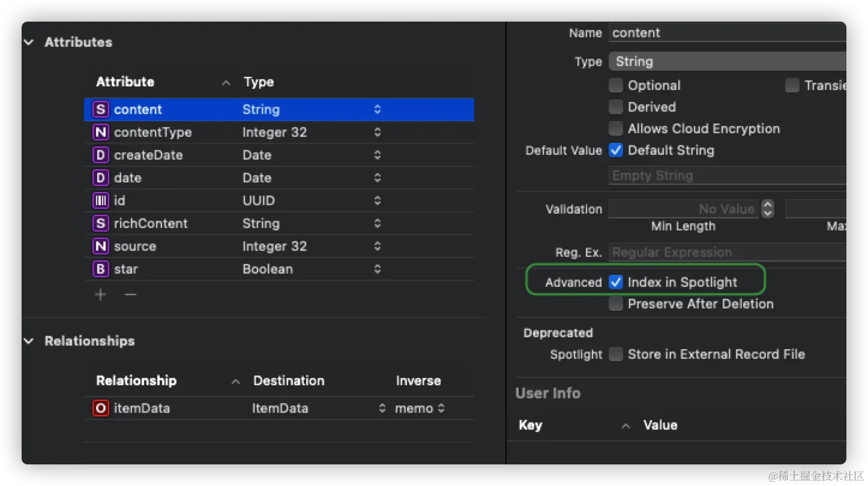Open inverse memo dropdown

point(441,408)
